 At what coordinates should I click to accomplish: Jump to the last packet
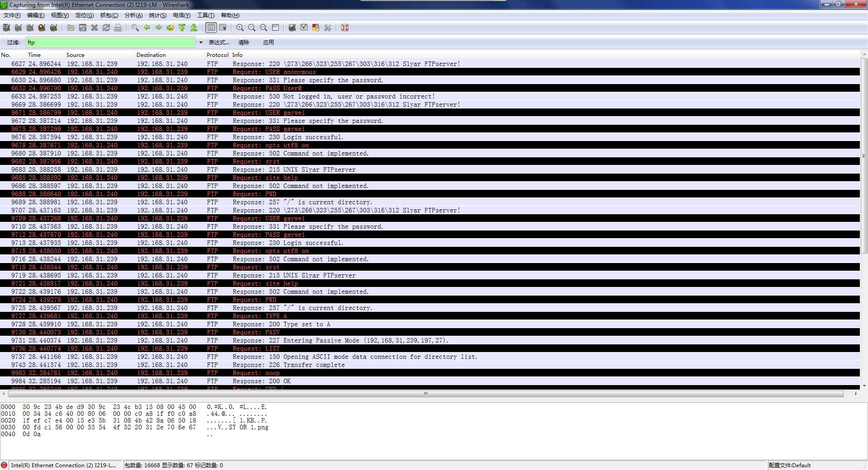194,28
